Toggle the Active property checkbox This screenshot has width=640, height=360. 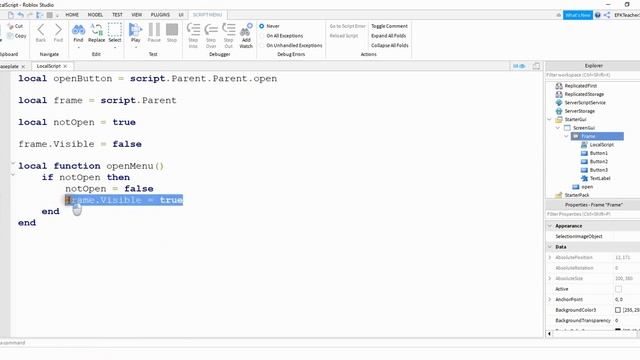point(618,289)
